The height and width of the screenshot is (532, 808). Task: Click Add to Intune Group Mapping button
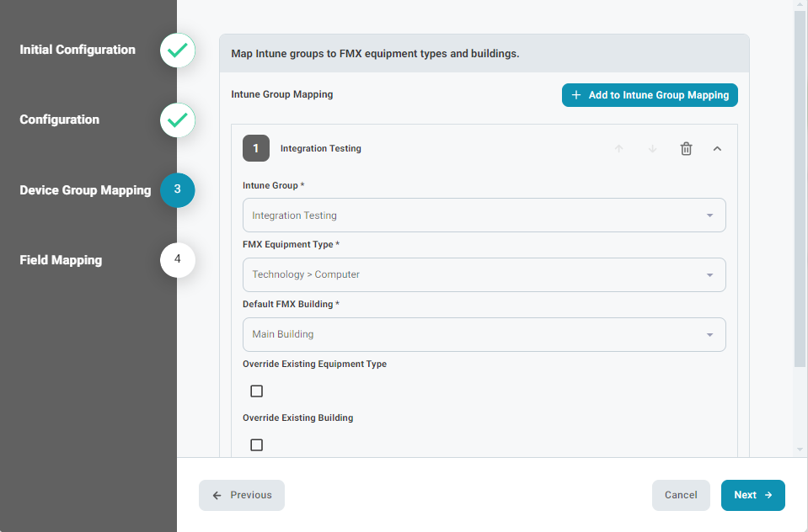(650, 95)
